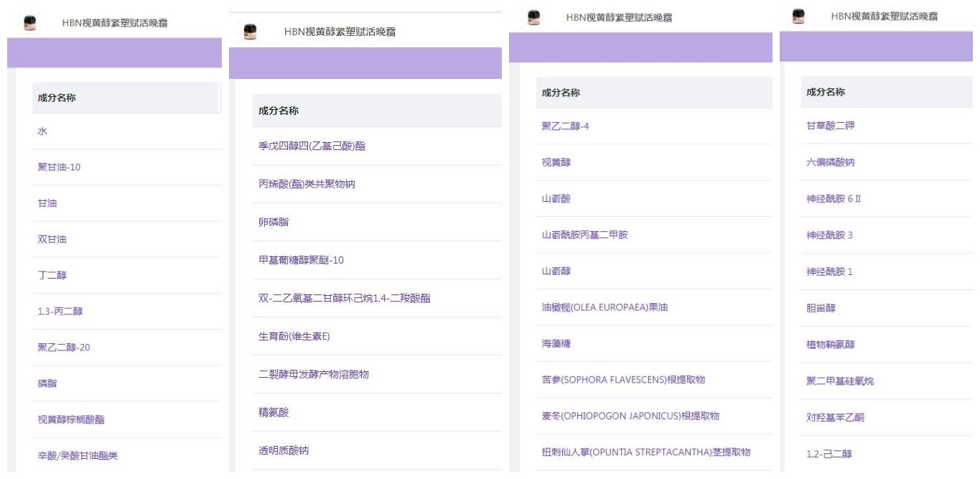980x479 pixels.
Task: Click the 二裂酵母发酵产物溶胞物 link
Action: click(313, 374)
